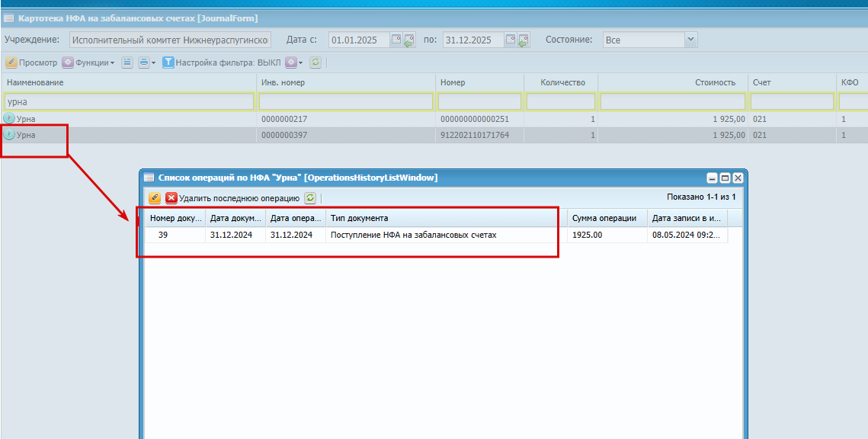This screenshot has width=868, height=439.
Task: Click Удалить последнюю операцию
Action: coord(239,197)
